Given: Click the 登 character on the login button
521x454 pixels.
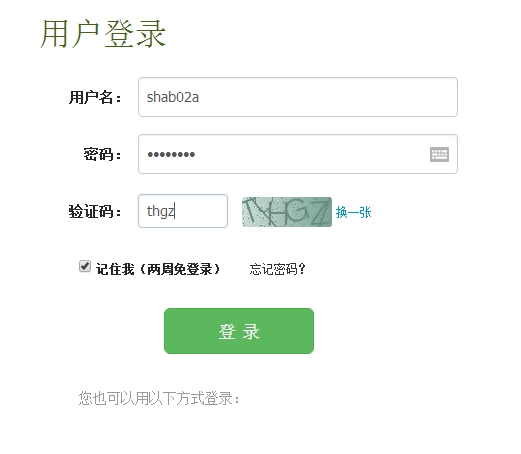Looking at the screenshot, I should [x=227, y=332].
